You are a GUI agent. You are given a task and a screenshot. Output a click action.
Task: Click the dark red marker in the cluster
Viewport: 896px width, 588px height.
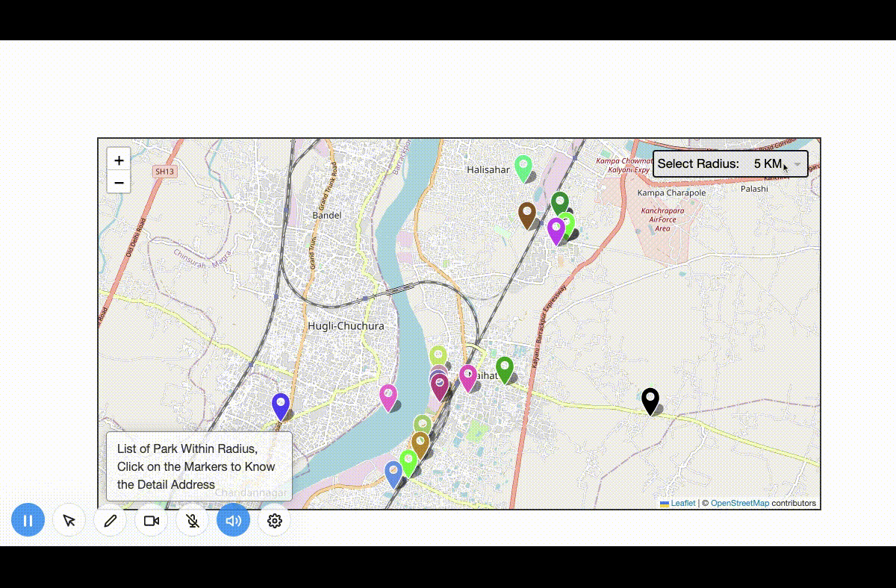(x=440, y=387)
